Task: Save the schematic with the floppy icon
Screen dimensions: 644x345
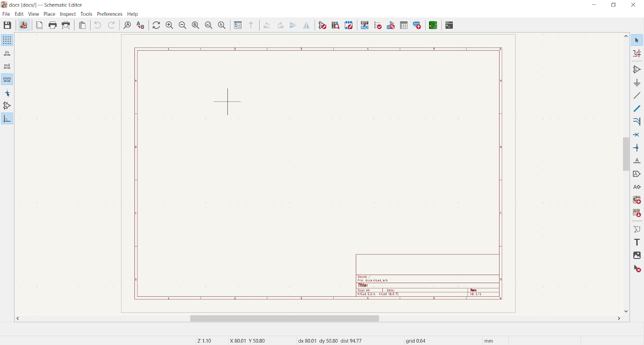Action: [x=7, y=25]
